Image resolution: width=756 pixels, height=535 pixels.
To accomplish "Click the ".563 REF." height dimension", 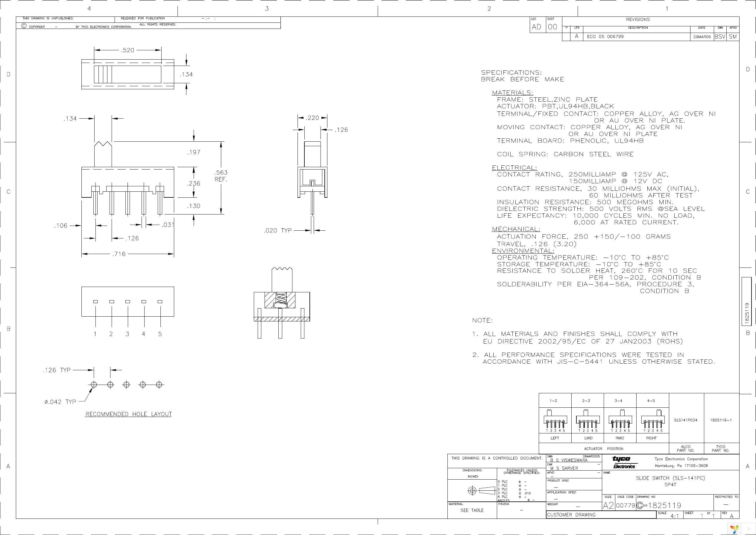I will pyautogui.click(x=221, y=176).
